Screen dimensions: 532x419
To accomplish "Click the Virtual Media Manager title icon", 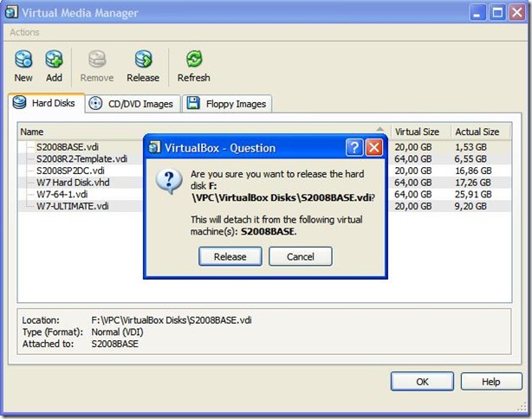I will [x=11, y=12].
